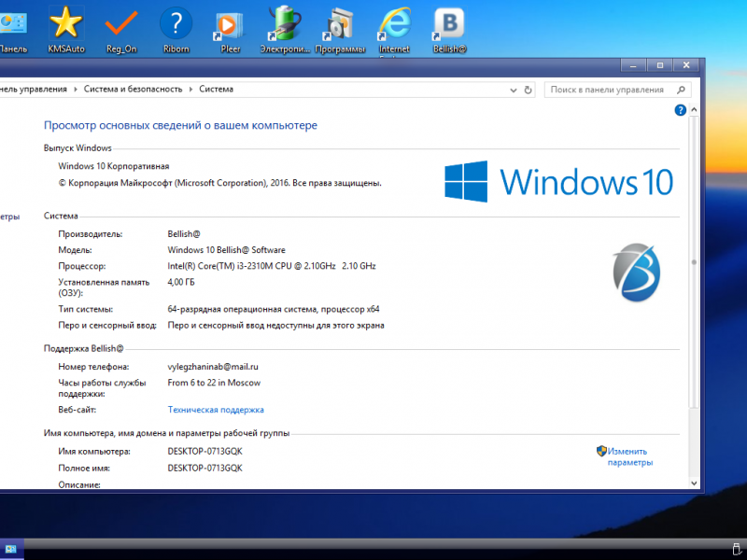Click the shield icon beside Изменить параметры
Viewport: 747px width, 560px height.
pyautogui.click(x=601, y=451)
